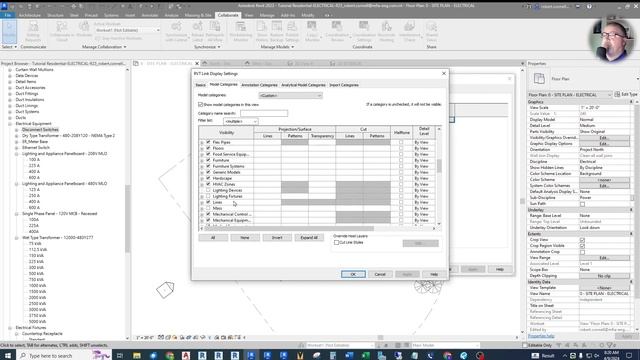Expand Mechanical Control category row
This screenshot has height=360, width=640.
pyautogui.click(x=202, y=214)
